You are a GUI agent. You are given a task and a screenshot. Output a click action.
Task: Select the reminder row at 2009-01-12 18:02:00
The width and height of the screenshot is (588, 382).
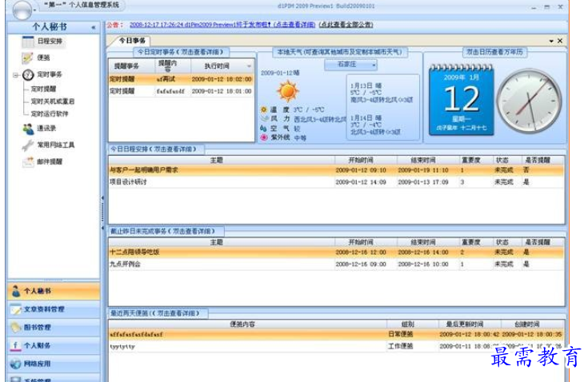(x=182, y=79)
